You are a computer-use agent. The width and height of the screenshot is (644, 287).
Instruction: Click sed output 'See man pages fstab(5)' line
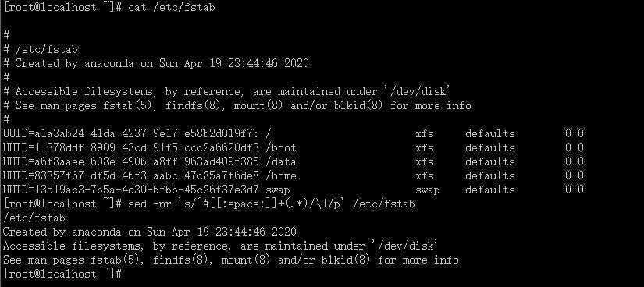coord(231,260)
